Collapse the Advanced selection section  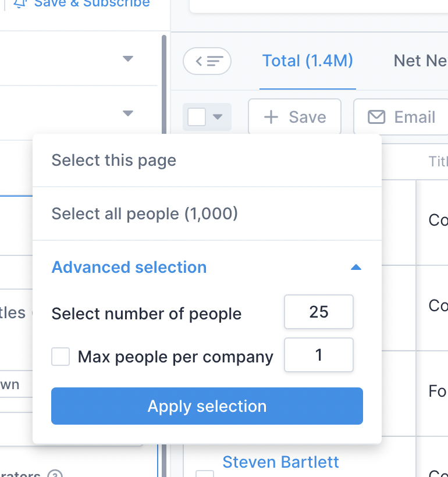[207, 268]
